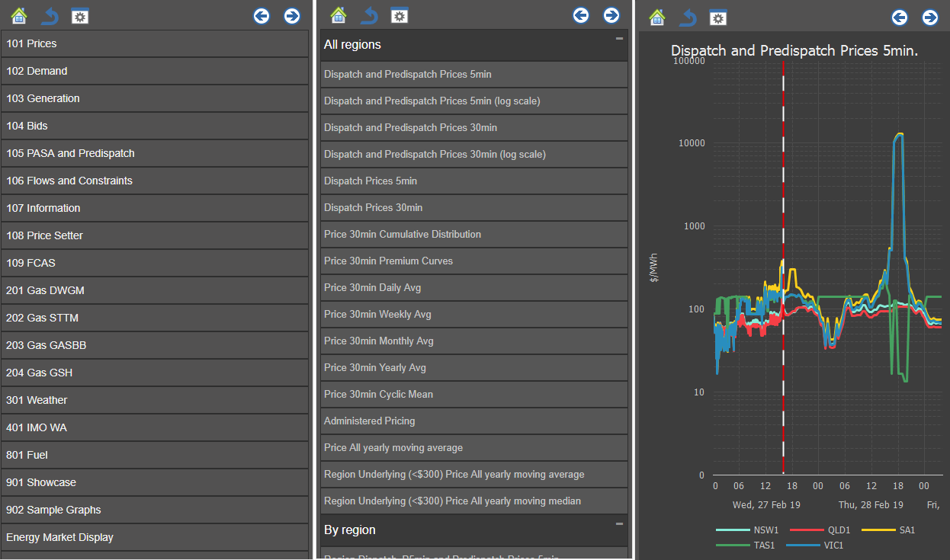Click home icon in the chart panel
This screenshot has height=560, width=950.
tap(658, 17)
